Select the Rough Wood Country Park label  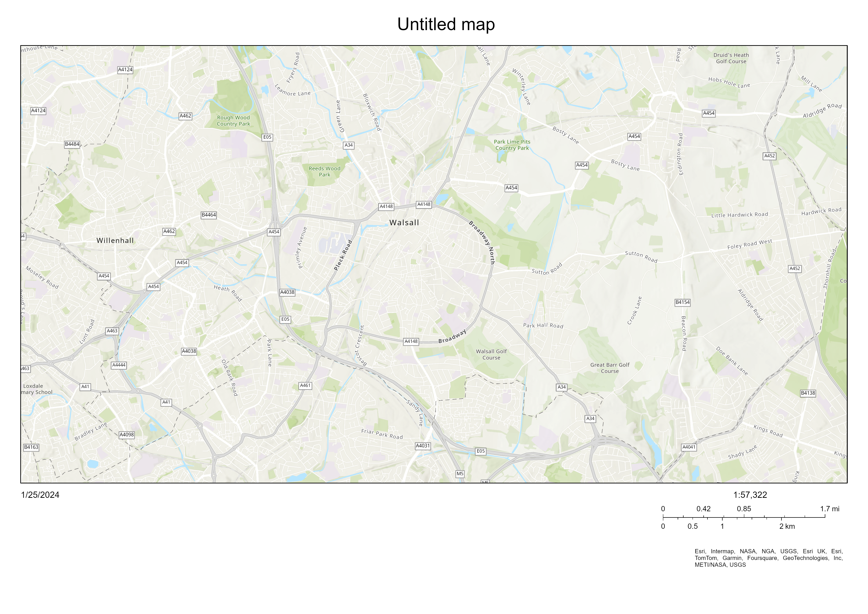tap(233, 121)
